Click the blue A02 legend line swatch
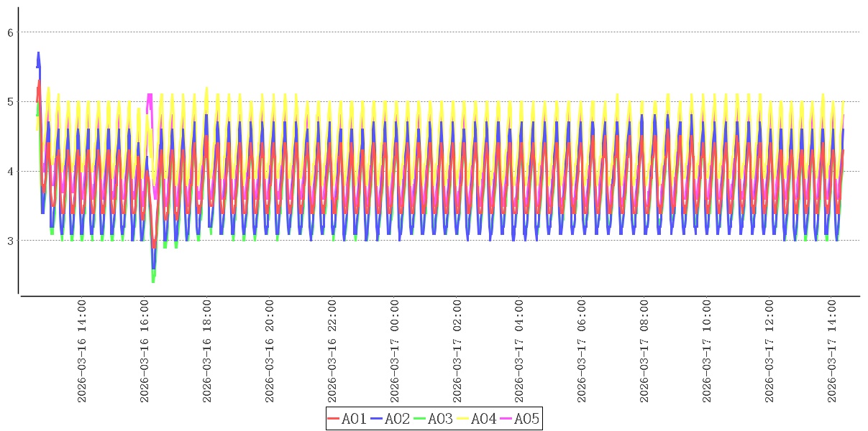This screenshot has width=868, height=431. (377, 419)
